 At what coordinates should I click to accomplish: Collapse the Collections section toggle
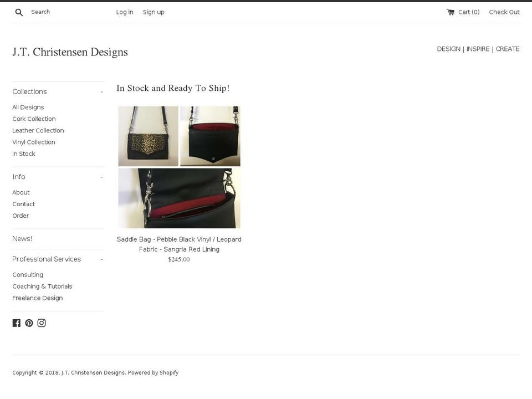click(101, 92)
